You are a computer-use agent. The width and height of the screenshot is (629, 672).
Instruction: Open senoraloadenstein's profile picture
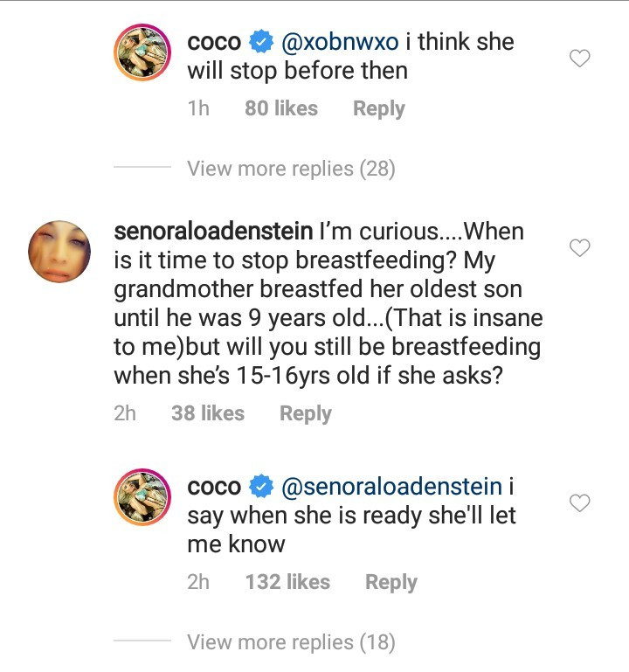(x=59, y=251)
